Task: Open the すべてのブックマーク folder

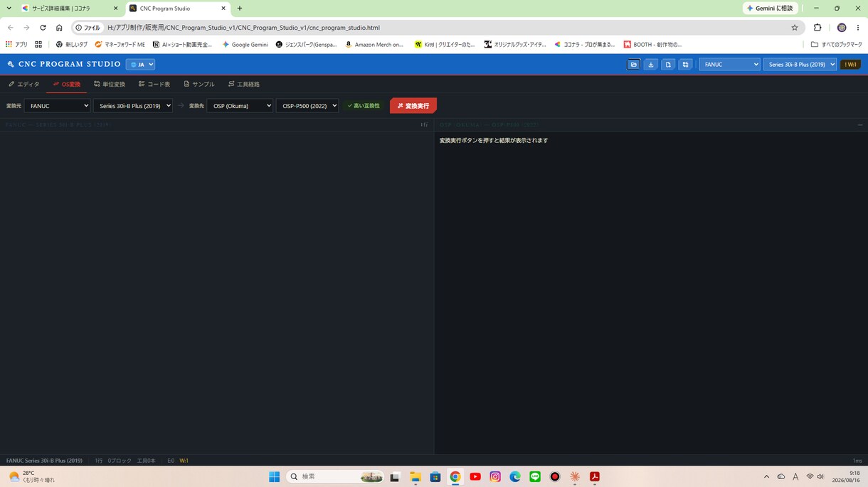Action: 837,44
